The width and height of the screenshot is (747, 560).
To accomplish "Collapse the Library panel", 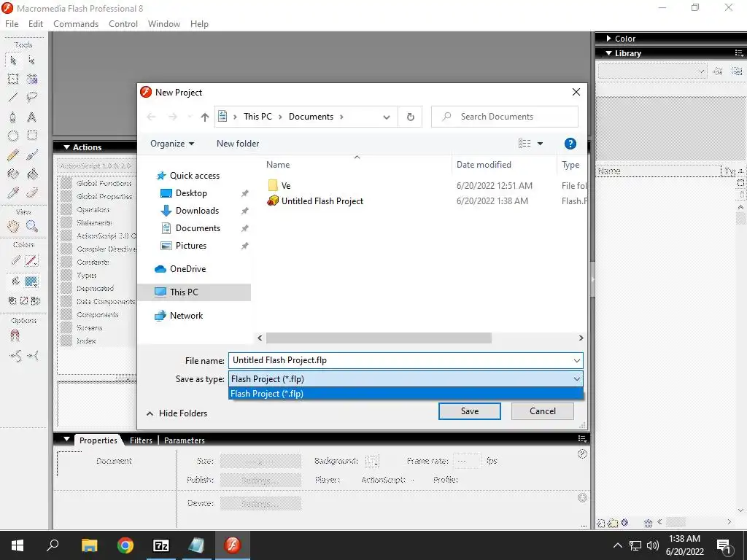I will coord(609,53).
